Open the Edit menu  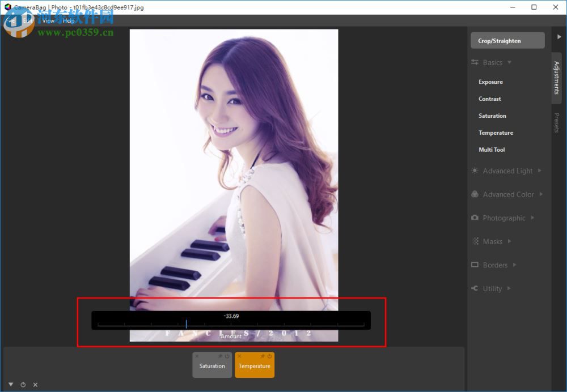[28, 20]
